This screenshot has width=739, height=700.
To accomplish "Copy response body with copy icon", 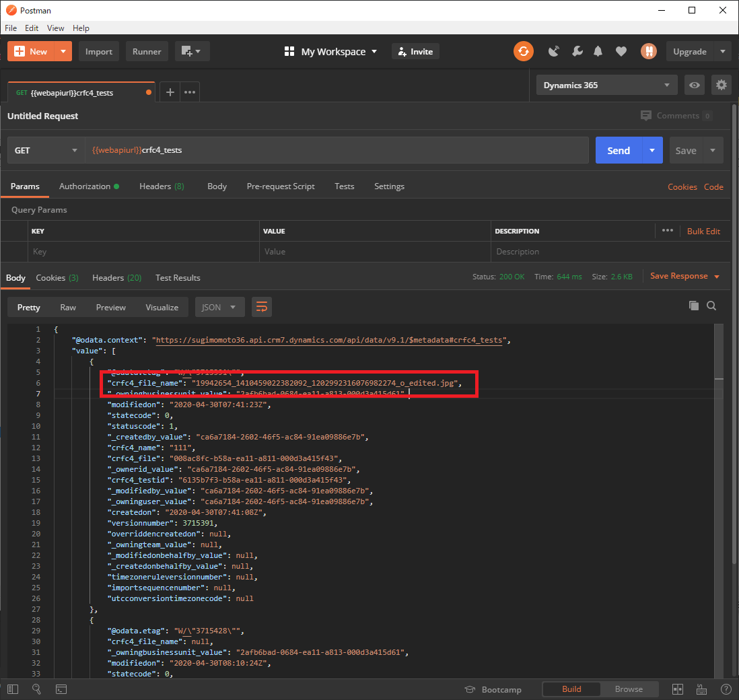I will click(x=693, y=306).
